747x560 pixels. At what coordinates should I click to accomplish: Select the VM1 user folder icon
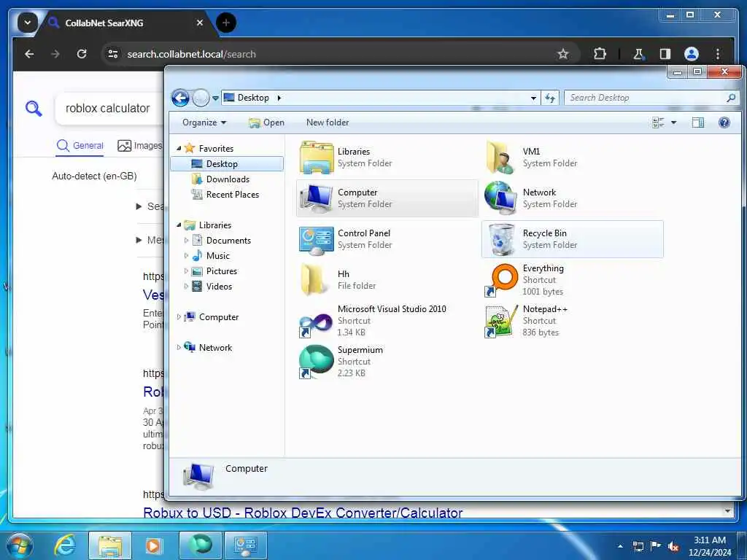coord(500,157)
